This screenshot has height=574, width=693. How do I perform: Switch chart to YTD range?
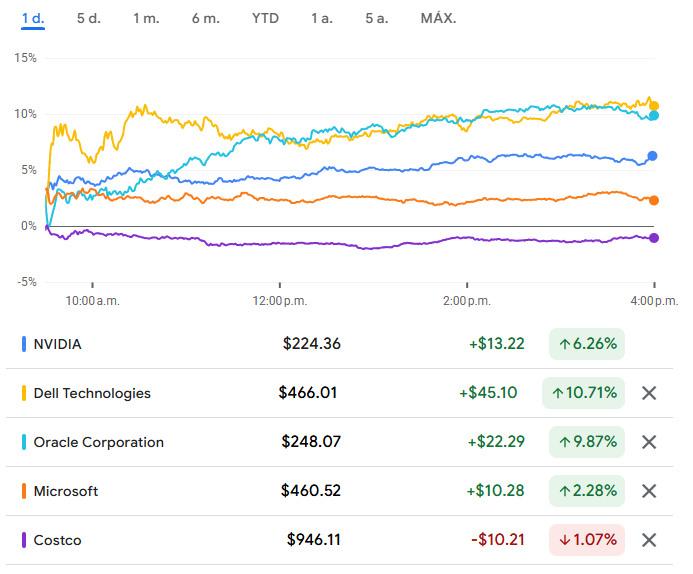point(265,19)
